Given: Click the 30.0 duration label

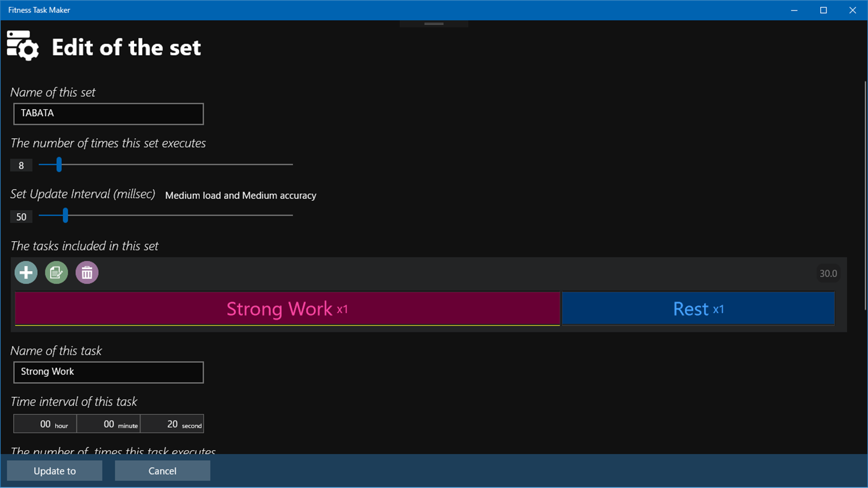Looking at the screenshot, I should [x=828, y=273].
